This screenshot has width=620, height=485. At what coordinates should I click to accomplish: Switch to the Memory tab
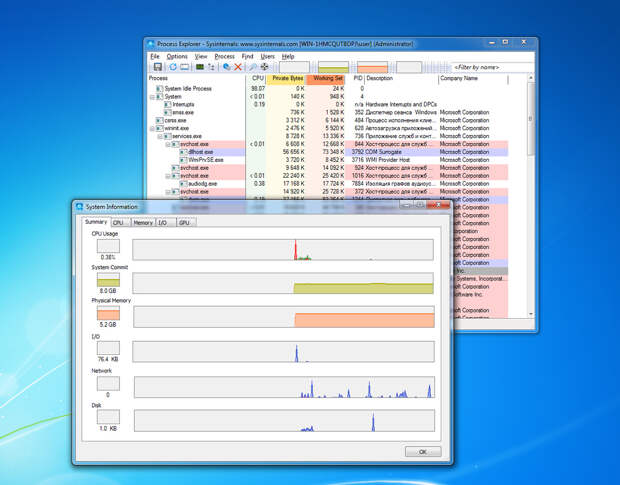pos(143,223)
